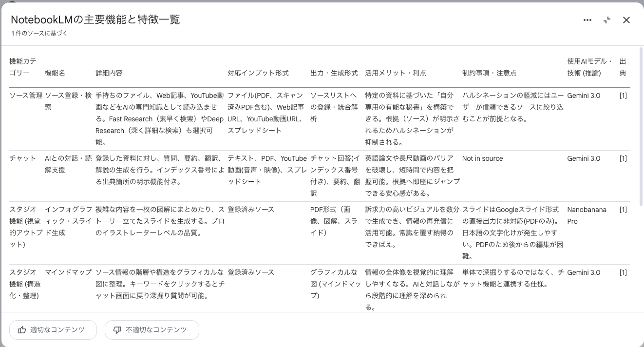The height and width of the screenshot is (347, 644).
Task: Click the 機能名 column header
Action: pos(55,73)
